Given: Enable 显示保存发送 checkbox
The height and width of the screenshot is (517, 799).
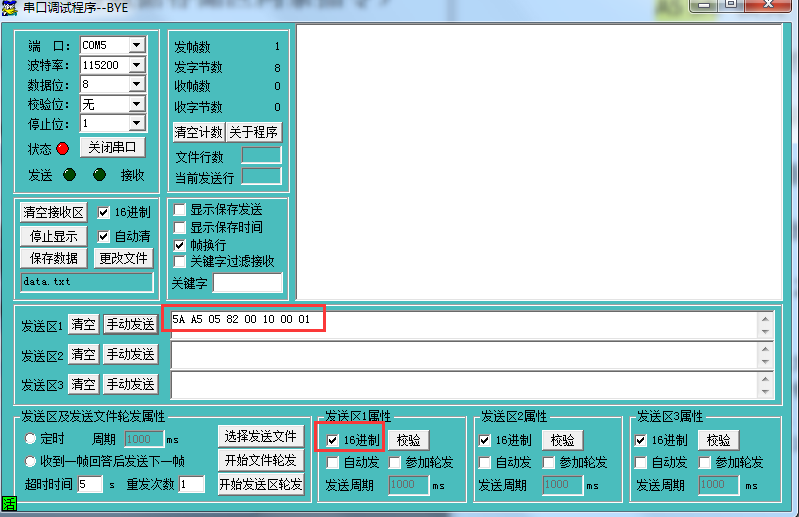Looking at the screenshot, I should 179,209.
